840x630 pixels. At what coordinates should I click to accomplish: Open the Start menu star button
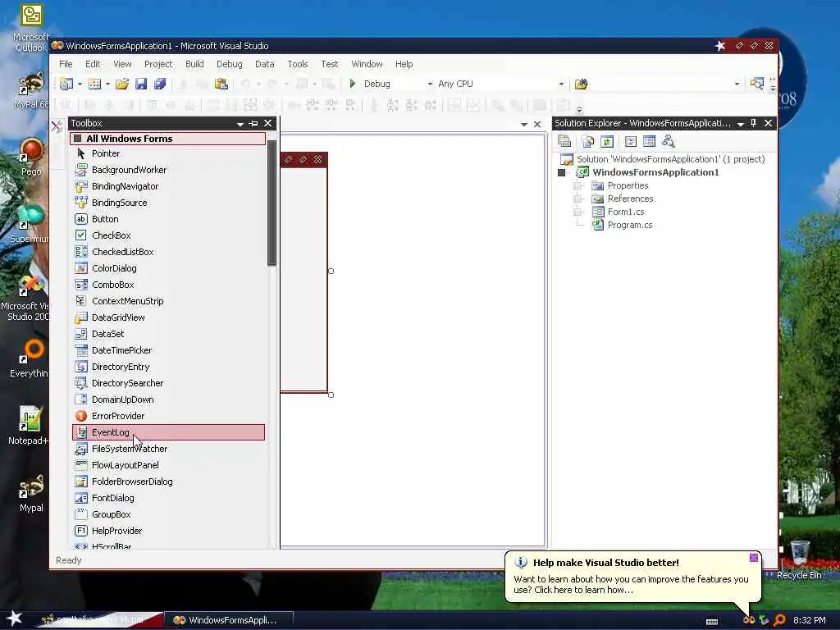pos(15,619)
